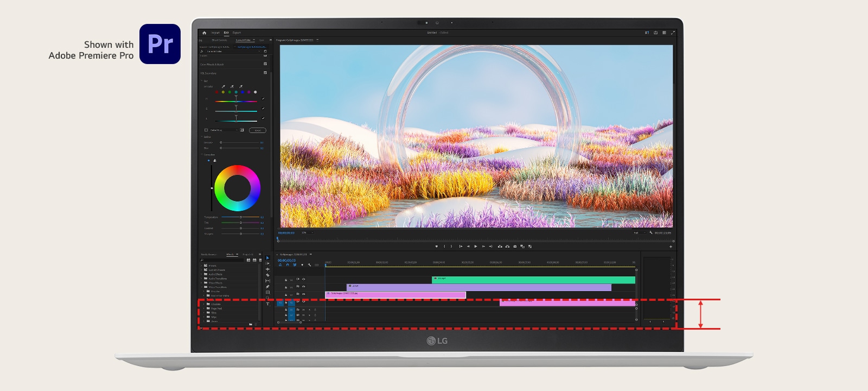Open Program Monitor zoom level dropdown

click(x=307, y=232)
